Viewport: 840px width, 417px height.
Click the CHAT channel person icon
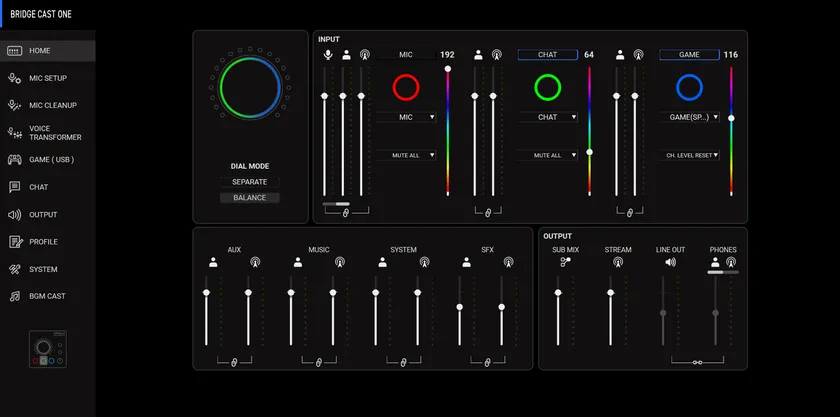478,55
